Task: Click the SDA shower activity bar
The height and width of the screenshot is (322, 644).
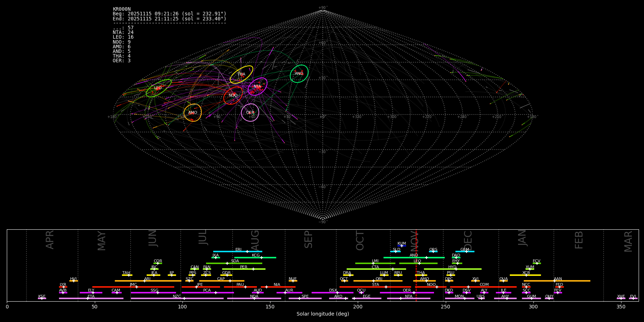Action: pos(234,263)
